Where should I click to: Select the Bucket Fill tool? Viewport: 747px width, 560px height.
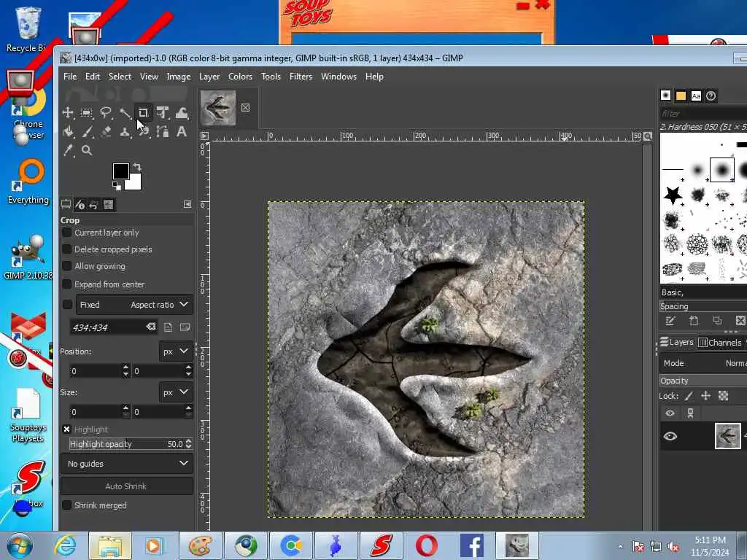[68, 131]
